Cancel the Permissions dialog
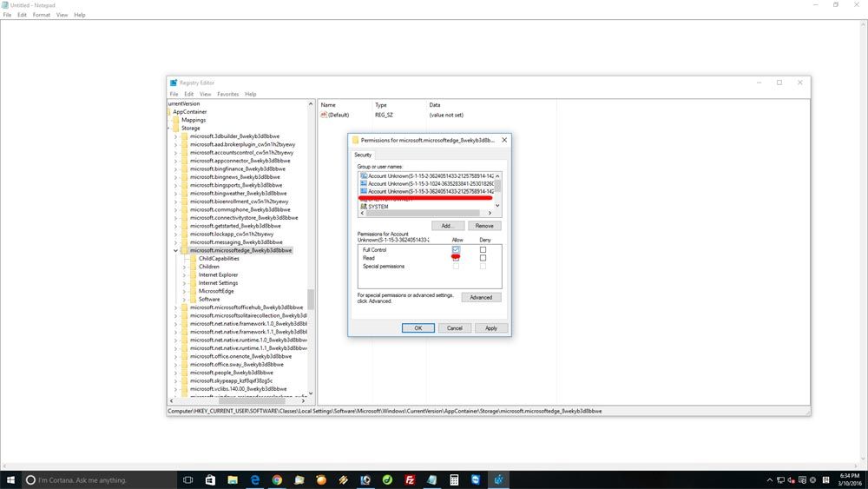Screen dimensions: 868x489 (455, 328)
